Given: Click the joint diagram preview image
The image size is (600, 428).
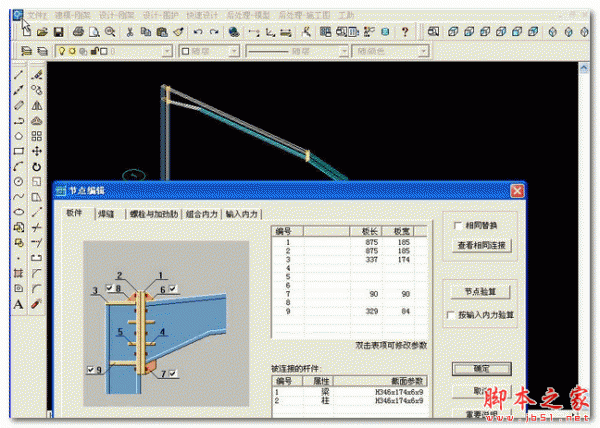Looking at the screenshot, I should pos(166,323).
